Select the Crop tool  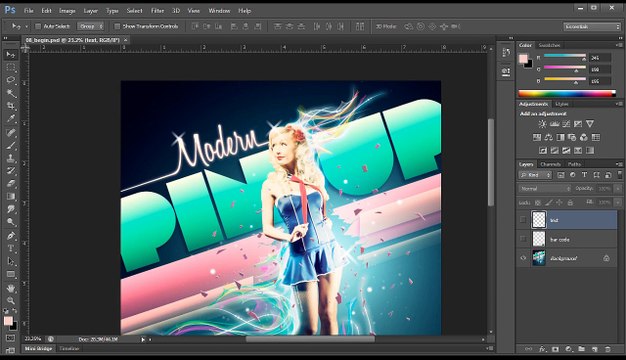click(11, 106)
